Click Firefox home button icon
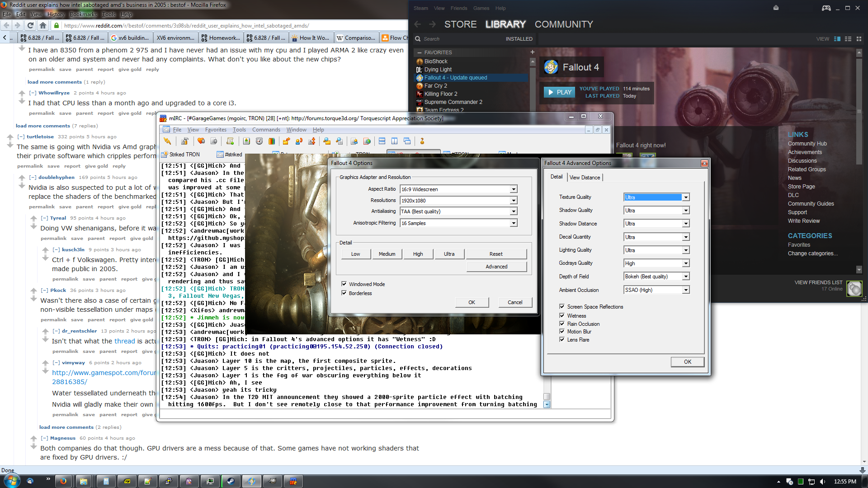Viewport: 868px width, 488px height. tap(43, 26)
